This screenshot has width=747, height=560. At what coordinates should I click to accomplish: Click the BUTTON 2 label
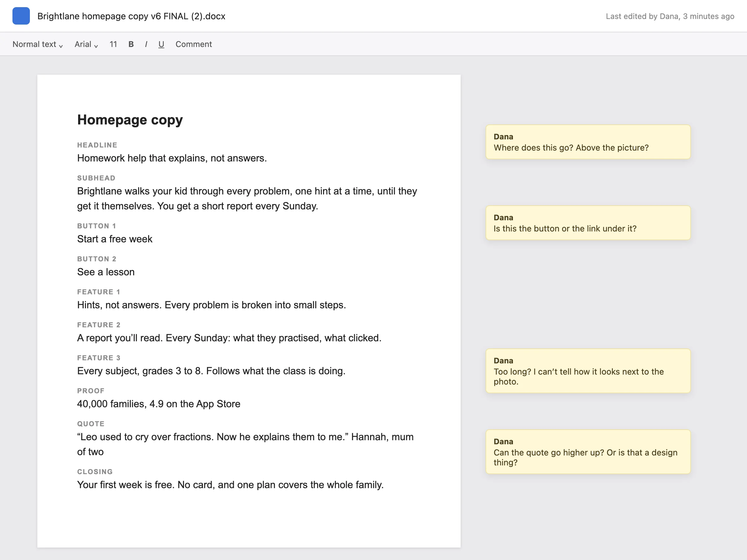96,259
